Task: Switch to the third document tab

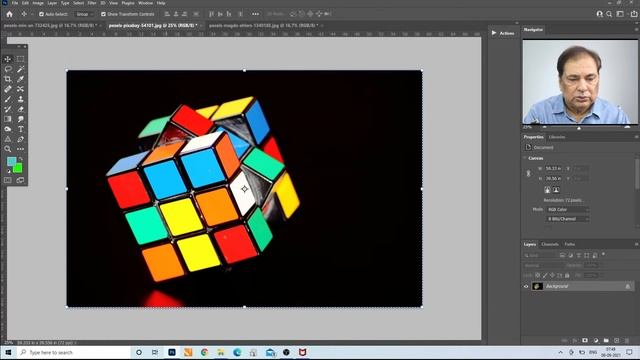Action: tap(263, 25)
